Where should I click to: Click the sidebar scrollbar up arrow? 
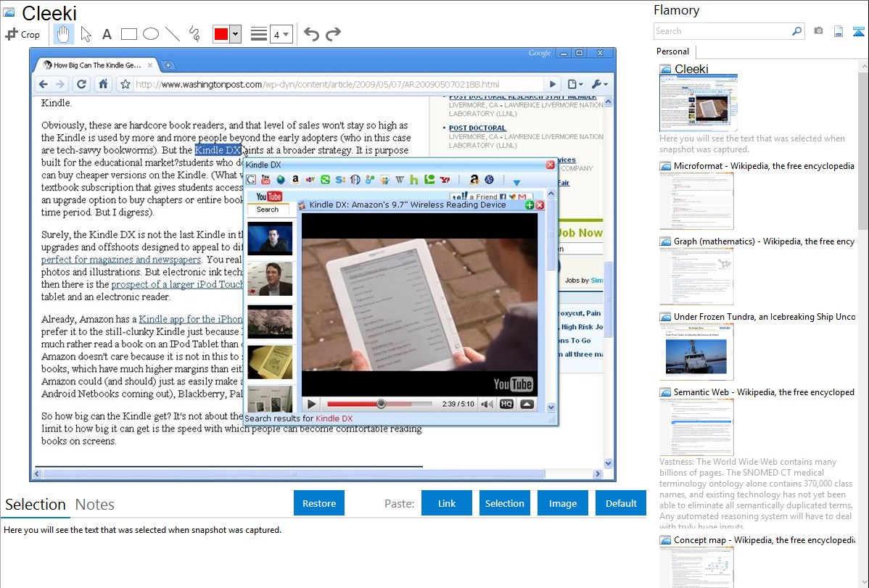pos(864,65)
